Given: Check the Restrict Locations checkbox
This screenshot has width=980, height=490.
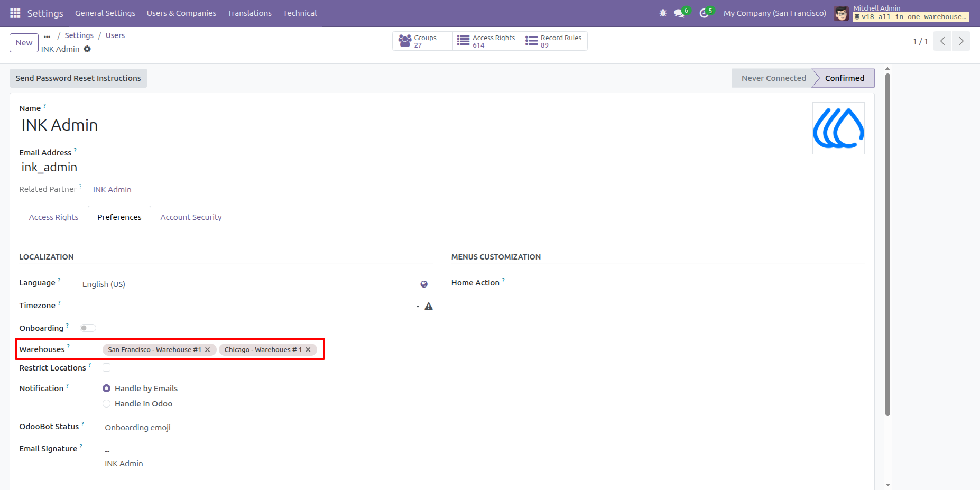Looking at the screenshot, I should [x=107, y=367].
